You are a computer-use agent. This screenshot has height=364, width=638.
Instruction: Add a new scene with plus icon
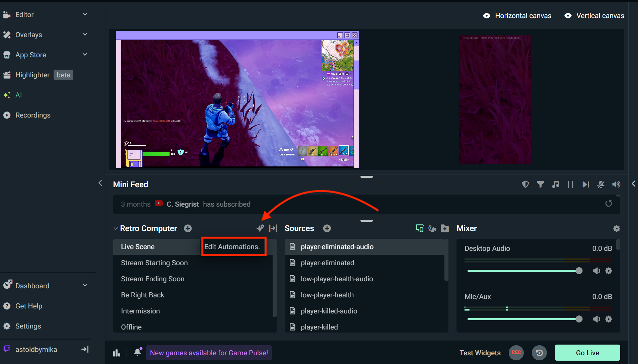[188, 228]
